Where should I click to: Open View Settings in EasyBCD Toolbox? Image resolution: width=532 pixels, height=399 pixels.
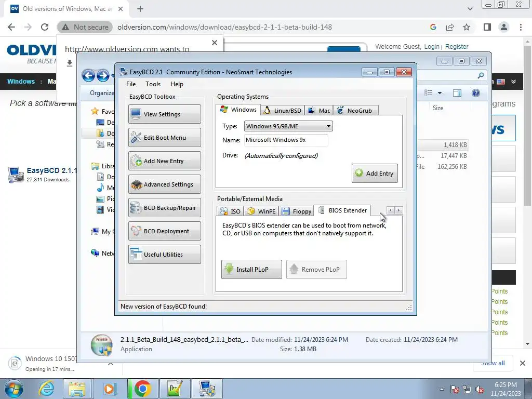pos(165,114)
